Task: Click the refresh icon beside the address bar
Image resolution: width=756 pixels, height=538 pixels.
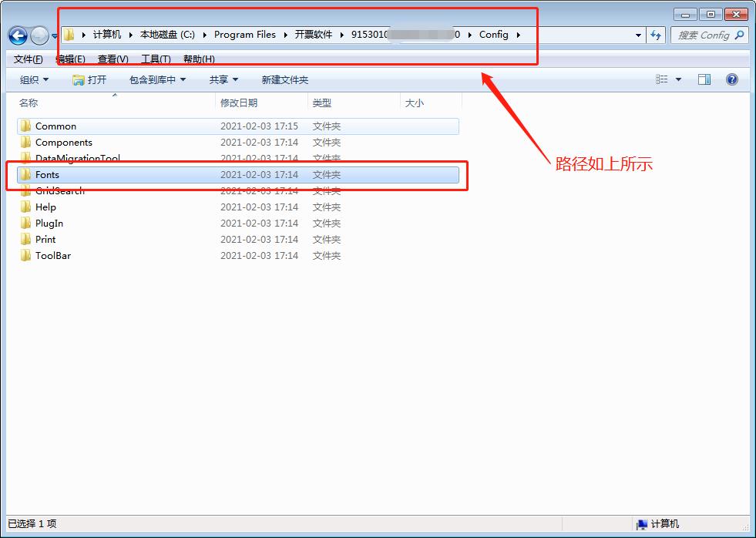Action: click(656, 35)
